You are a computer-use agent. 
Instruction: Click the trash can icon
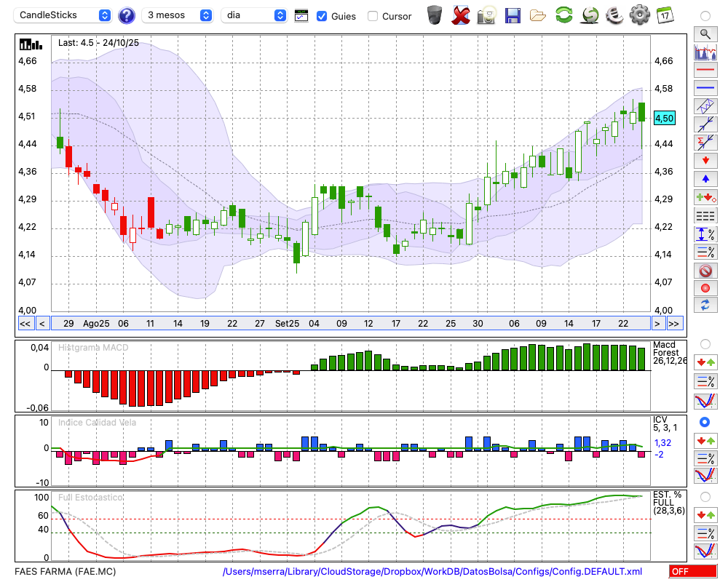pos(435,15)
